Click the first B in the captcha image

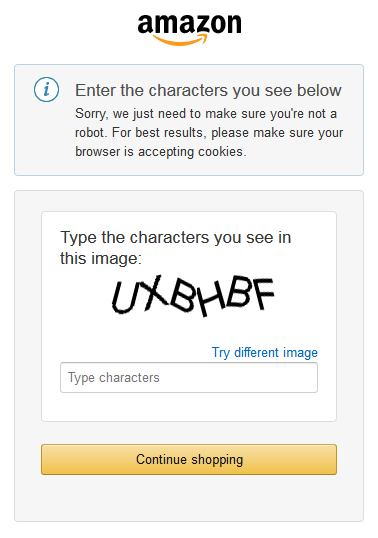[184, 299]
